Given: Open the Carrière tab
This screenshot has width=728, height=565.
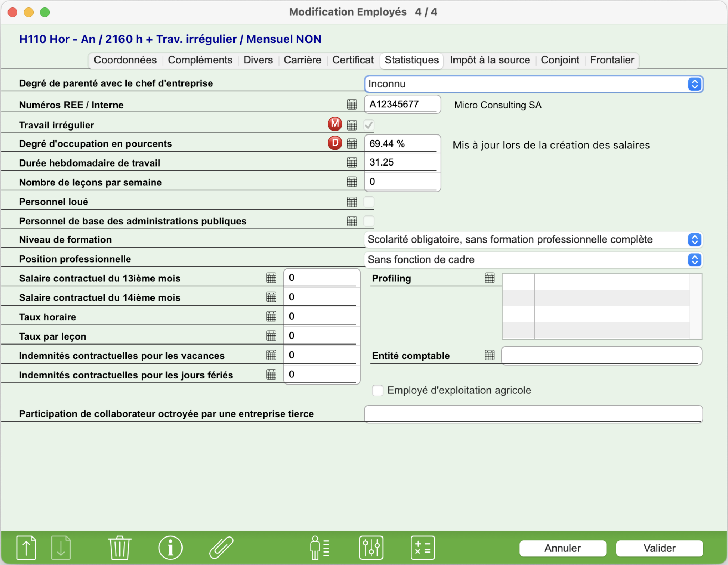Looking at the screenshot, I should [x=302, y=60].
